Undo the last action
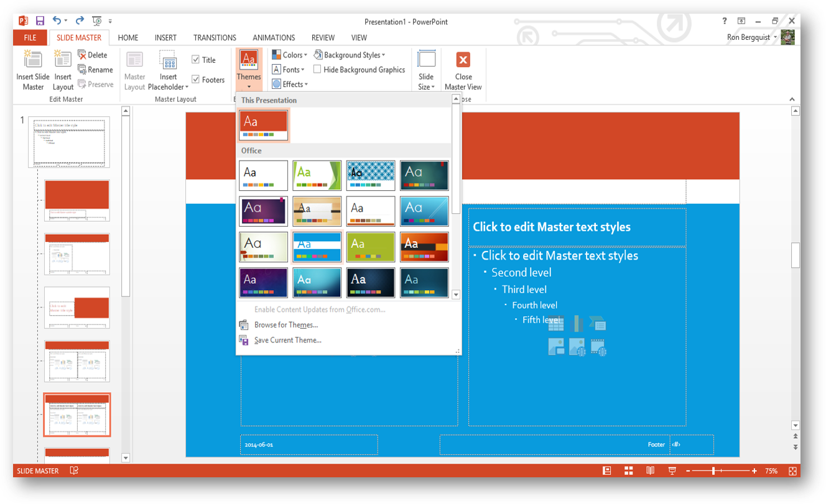This screenshot has width=826, height=504. [57, 21]
